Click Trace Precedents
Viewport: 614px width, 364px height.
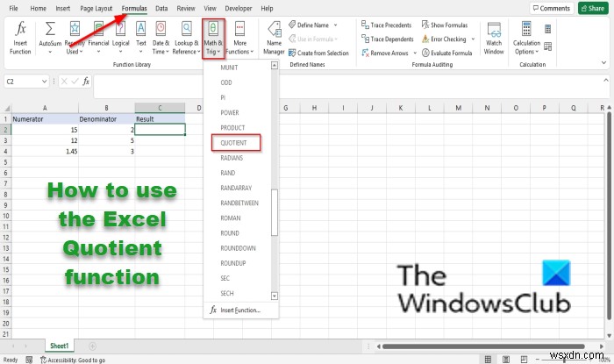[x=387, y=25]
